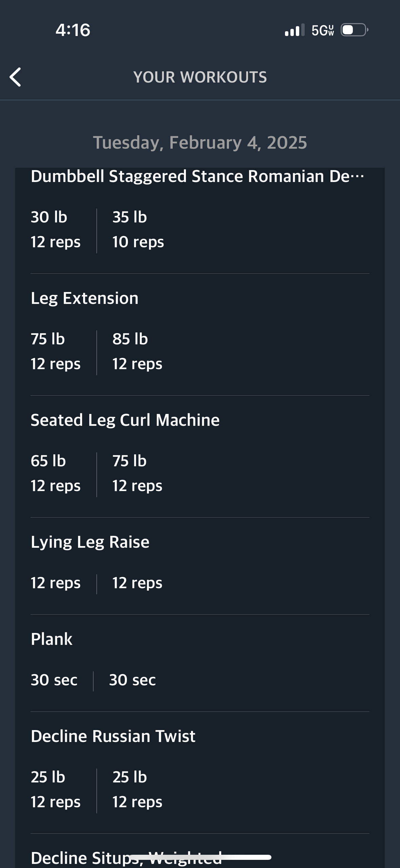Tap the battery indicator icon

[x=355, y=30]
